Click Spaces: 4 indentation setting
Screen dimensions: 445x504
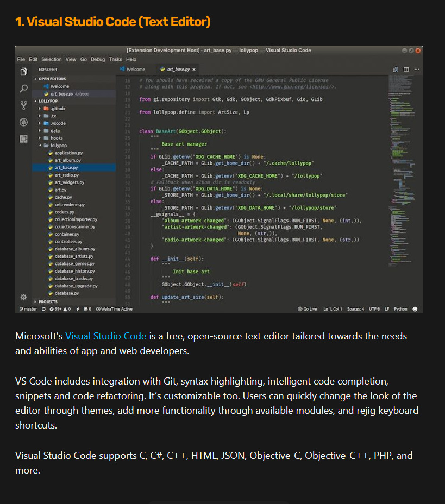coord(355,309)
